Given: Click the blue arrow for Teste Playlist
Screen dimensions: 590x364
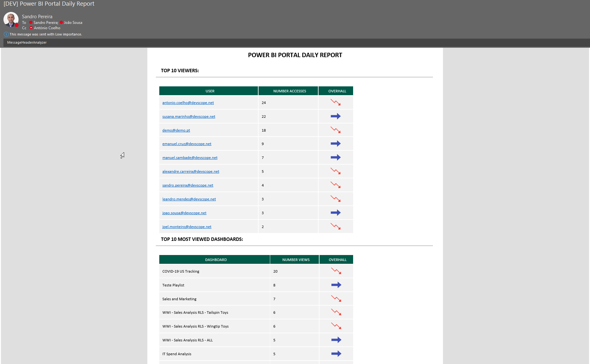Looking at the screenshot, I should pyautogui.click(x=336, y=285).
